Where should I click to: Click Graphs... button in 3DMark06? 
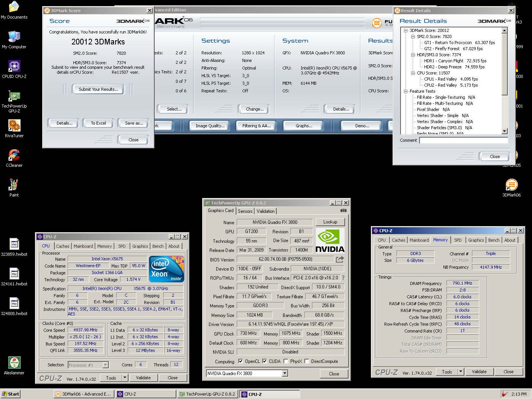click(x=304, y=126)
